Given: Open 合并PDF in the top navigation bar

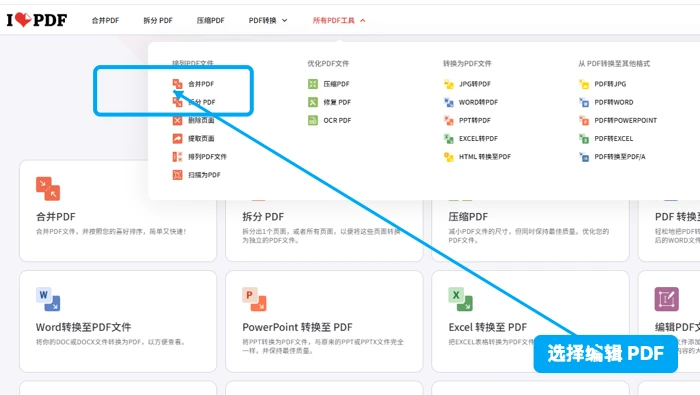Looking at the screenshot, I should 105,21.
